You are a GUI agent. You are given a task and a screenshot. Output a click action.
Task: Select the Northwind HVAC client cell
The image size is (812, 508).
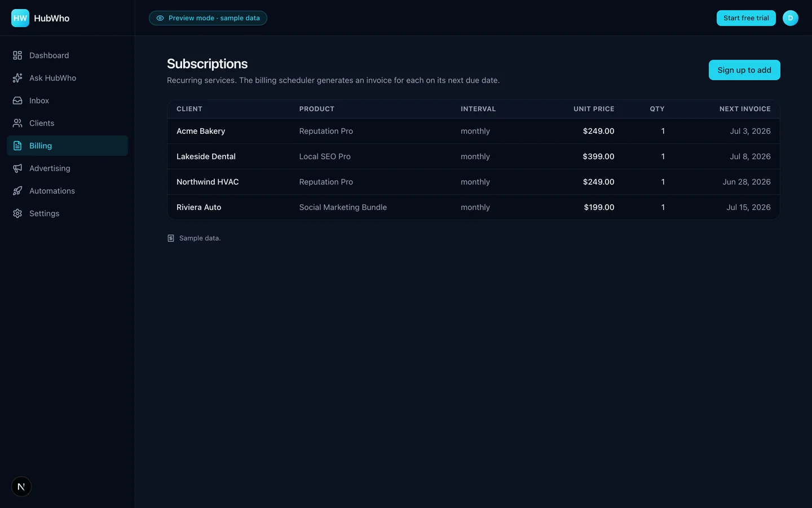tap(208, 182)
